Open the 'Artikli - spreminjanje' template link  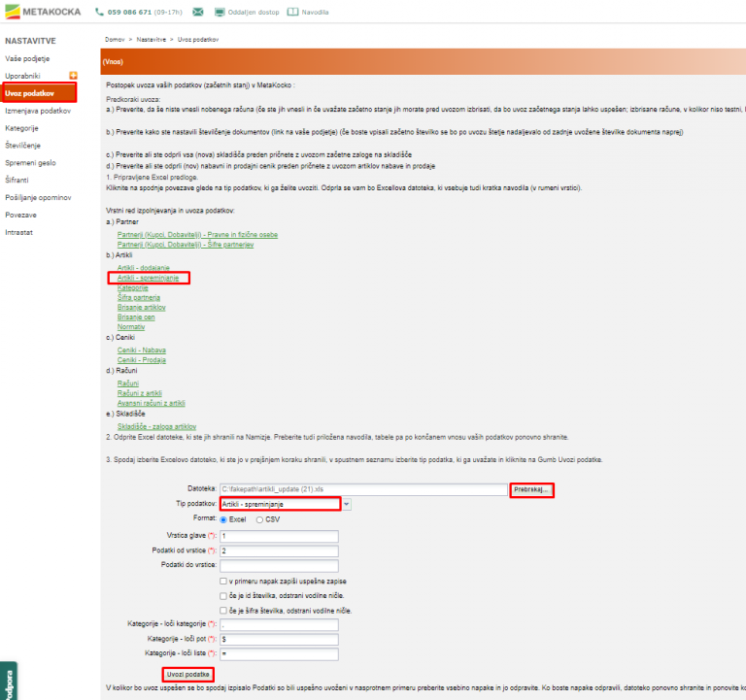click(148, 278)
